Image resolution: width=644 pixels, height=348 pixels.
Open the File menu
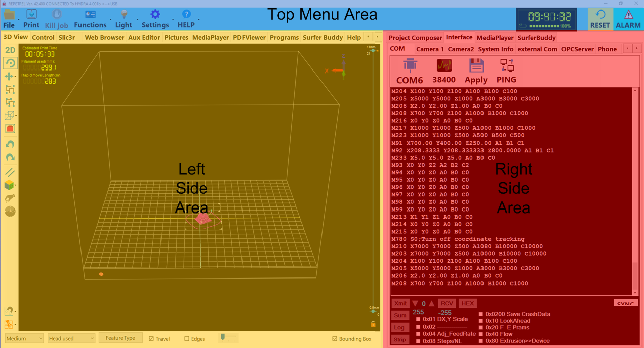[x=9, y=19]
